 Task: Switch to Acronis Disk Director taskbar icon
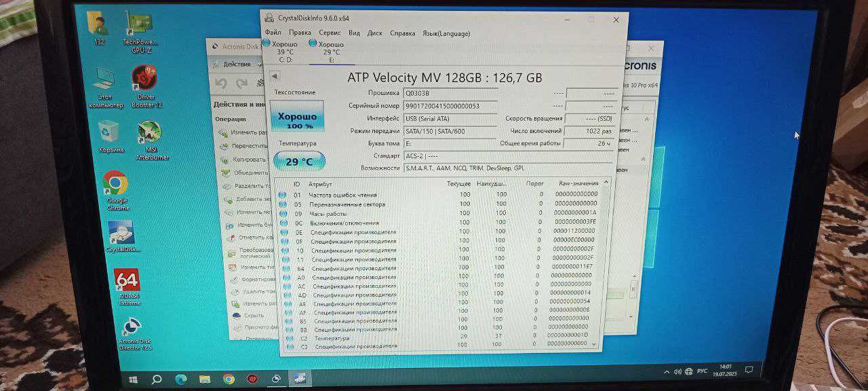tap(276, 379)
